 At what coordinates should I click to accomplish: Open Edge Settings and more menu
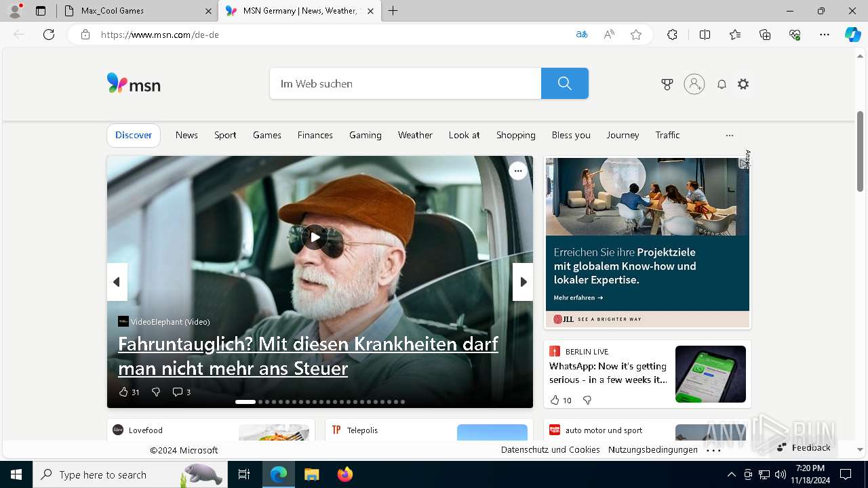coord(825,35)
